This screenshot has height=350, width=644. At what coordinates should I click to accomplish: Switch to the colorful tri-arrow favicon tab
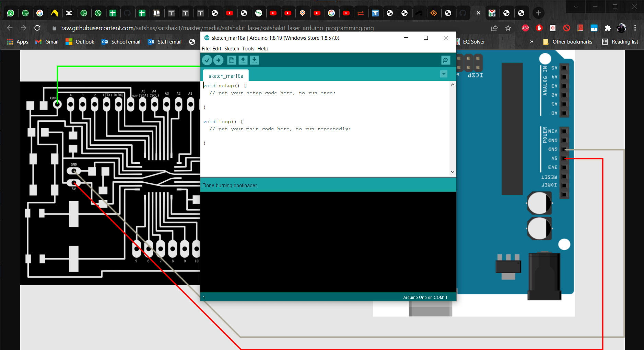pos(492,13)
